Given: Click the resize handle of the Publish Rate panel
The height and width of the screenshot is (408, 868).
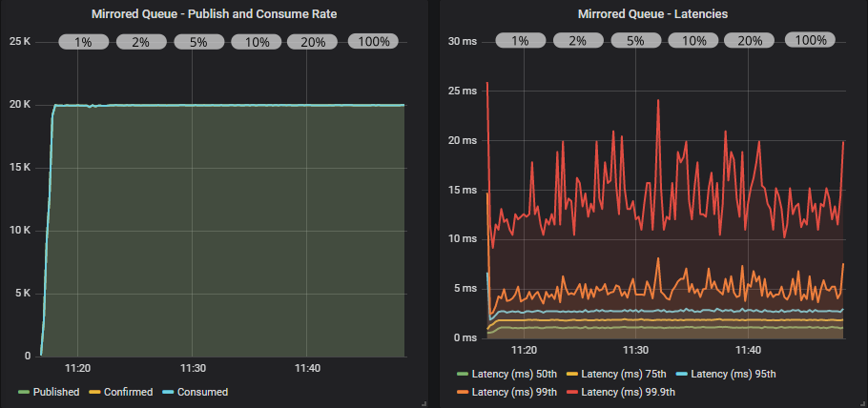Looking at the screenshot, I should click(x=423, y=403).
